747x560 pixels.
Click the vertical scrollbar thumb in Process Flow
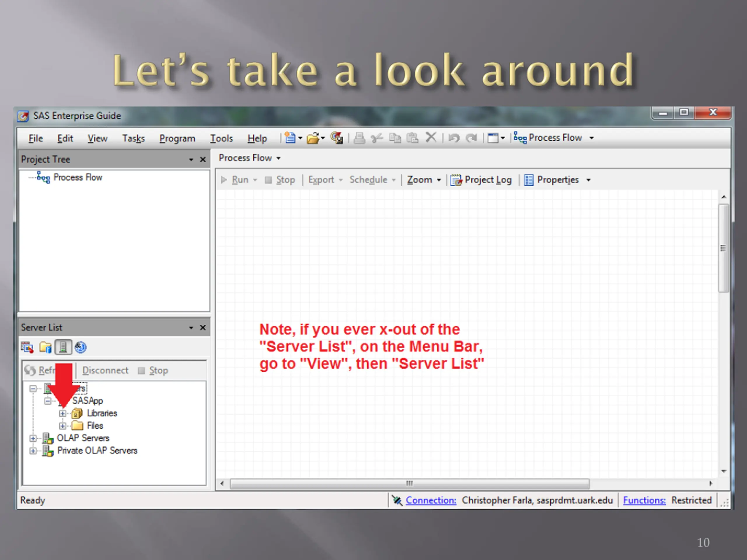point(723,248)
